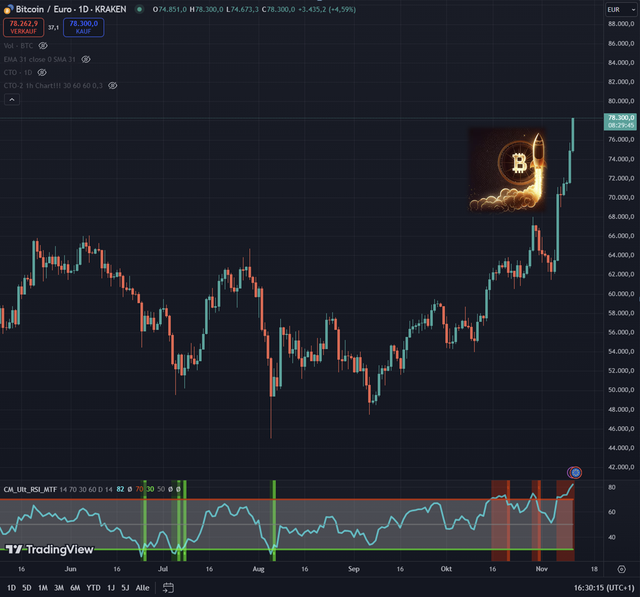Image resolution: width=640 pixels, height=597 pixels.
Task: Click the current price label 78.300,0 on axis
Action: tap(620, 122)
